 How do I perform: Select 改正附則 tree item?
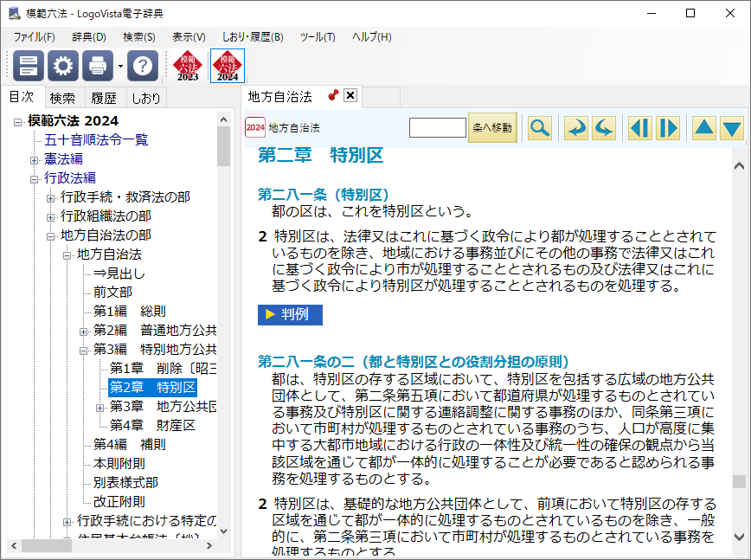[119, 501]
